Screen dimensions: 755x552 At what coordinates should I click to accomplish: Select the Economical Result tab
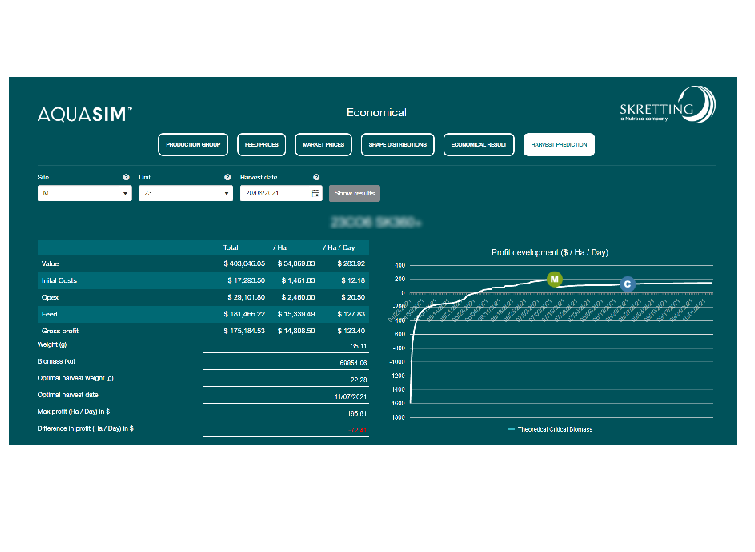(480, 144)
